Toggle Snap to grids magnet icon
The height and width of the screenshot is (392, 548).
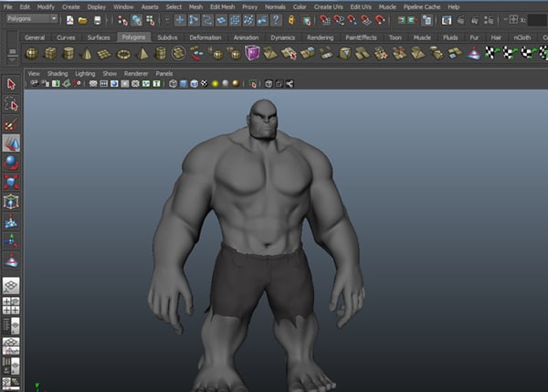(x=324, y=20)
